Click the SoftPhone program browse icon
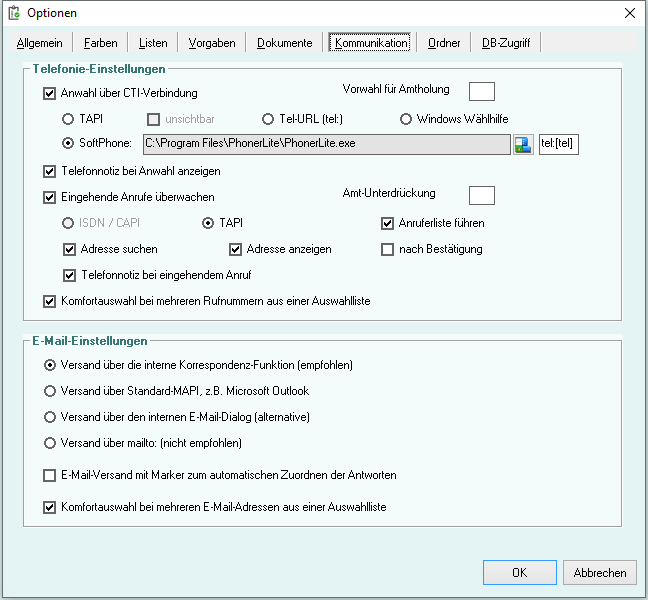The image size is (648, 600). pos(523,144)
